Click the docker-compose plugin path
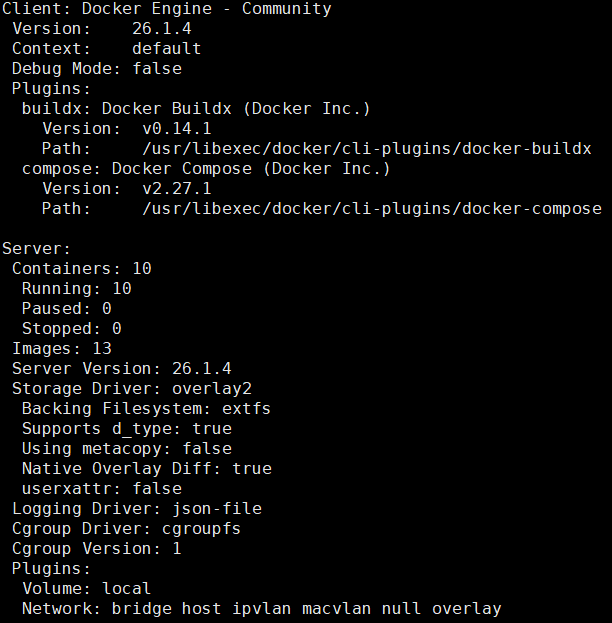 [x=371, y=209]
